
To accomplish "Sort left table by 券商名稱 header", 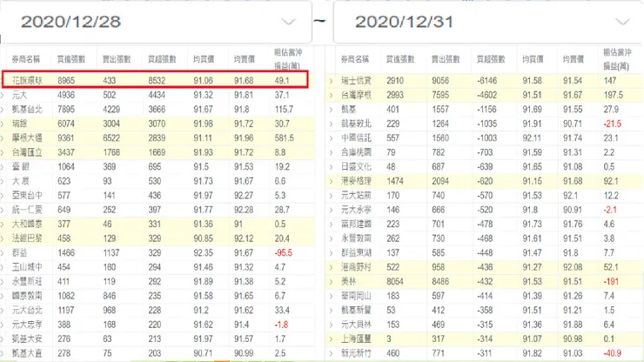I will pyautogui.click(x=26, y=59).
